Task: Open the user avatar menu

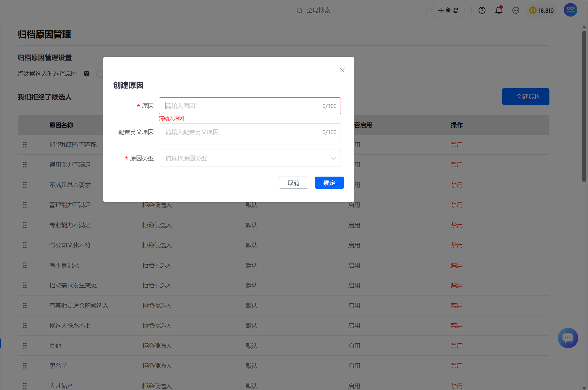Action: (570, 10)
